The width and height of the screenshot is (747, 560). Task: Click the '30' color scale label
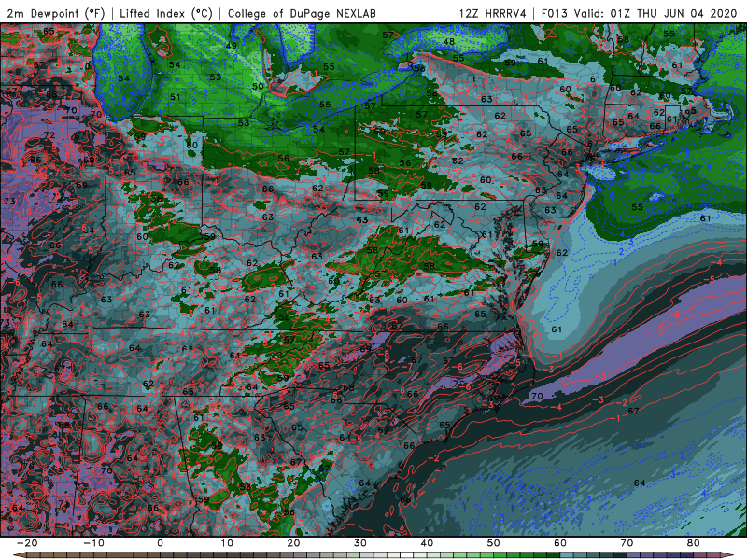tap(360, 543)
